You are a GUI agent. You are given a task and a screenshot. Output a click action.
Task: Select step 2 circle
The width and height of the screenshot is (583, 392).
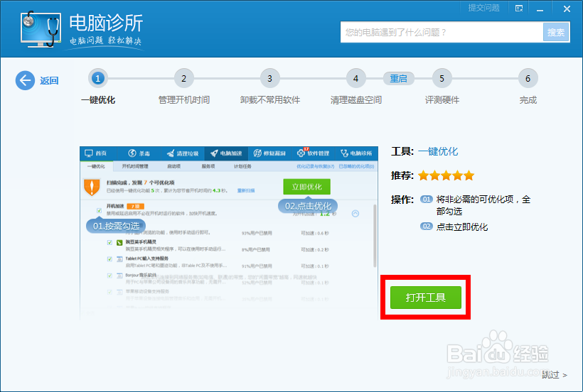click(183, 78)
